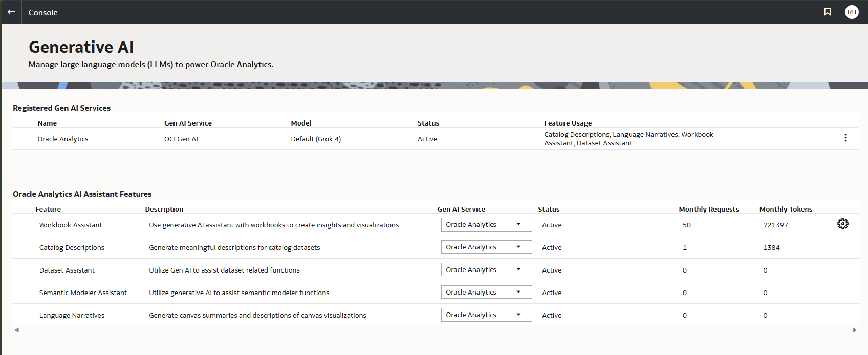Click description 'Utilize Gen AI to assist dataset related functions'
This screenshot has width=868, height=355.
[x=224, y=270]
